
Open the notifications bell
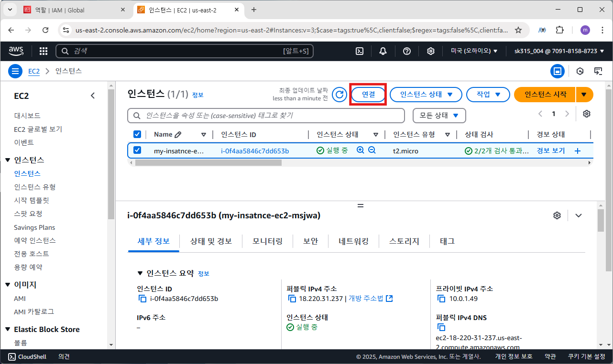[383, 51]
